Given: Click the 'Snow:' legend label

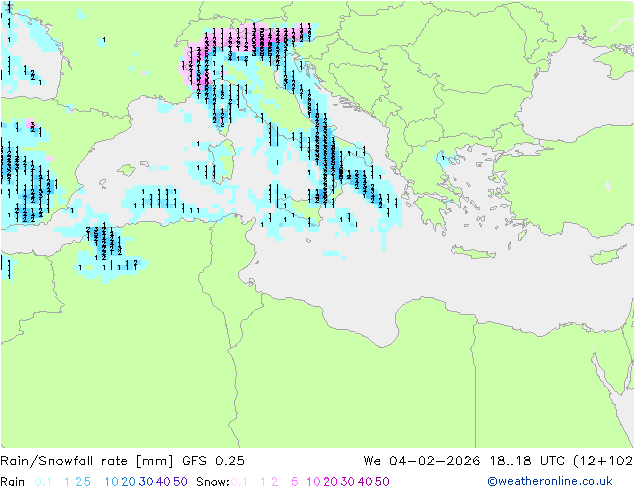Looking at the screenshot, I should 213,482.
